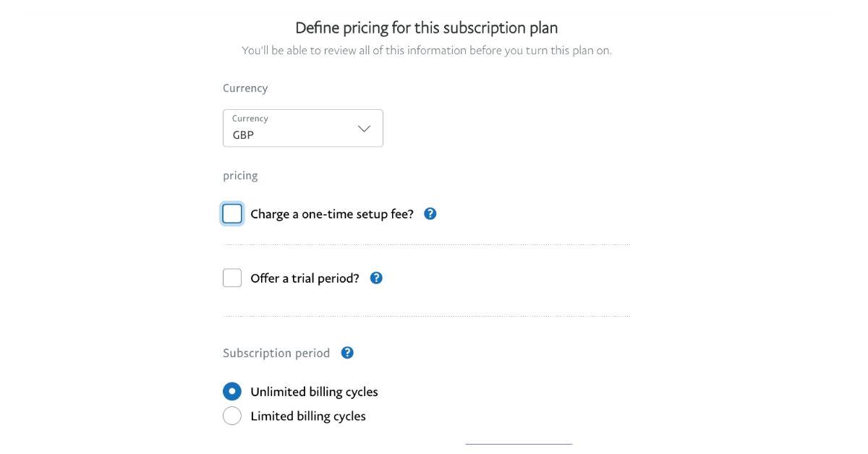Screen dimensions: 868x454
Task: Click the "Subscription period" section heading
Action: (x=276, y=354)
